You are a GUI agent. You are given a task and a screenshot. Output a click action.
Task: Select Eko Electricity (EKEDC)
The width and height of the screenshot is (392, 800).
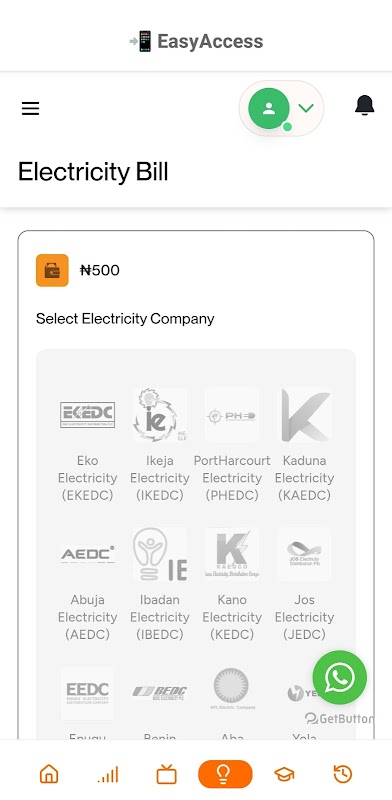(x=87, y=444)
